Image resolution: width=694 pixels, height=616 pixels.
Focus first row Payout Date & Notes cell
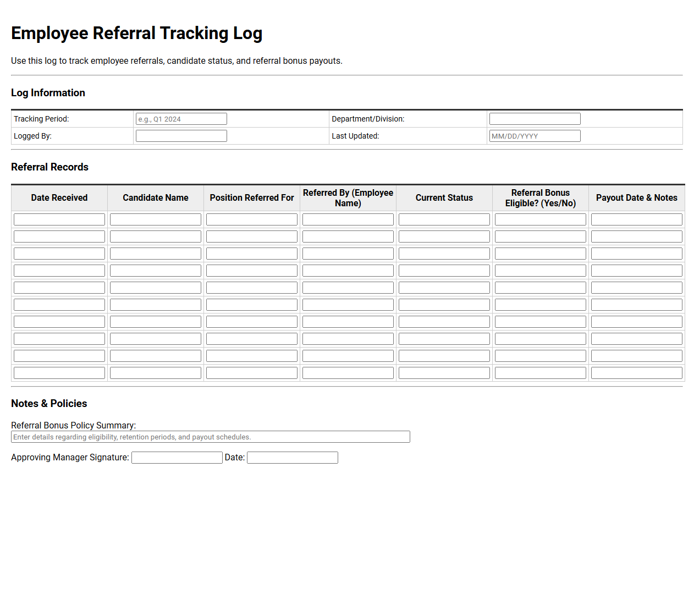coord(637,219)
